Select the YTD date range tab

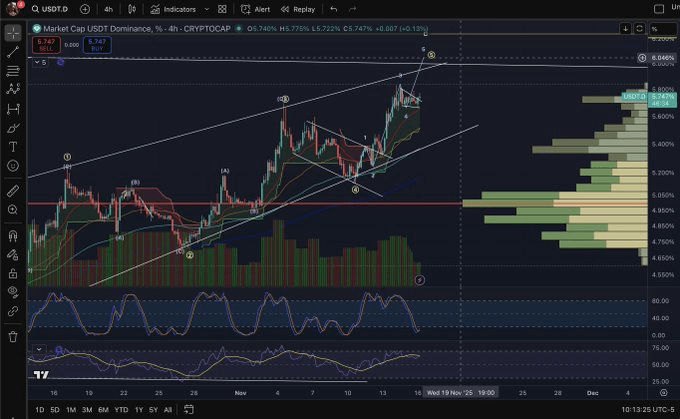(x=120, y=410)
